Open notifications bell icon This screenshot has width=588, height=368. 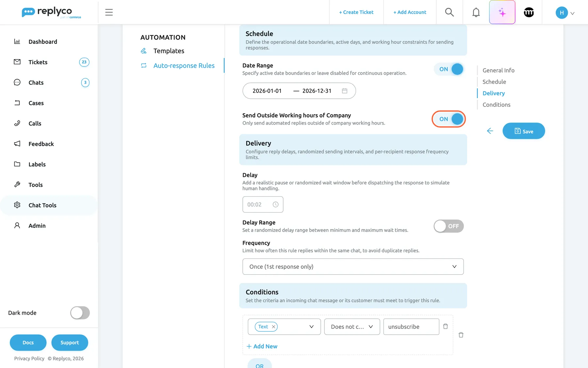click(476, 12)
